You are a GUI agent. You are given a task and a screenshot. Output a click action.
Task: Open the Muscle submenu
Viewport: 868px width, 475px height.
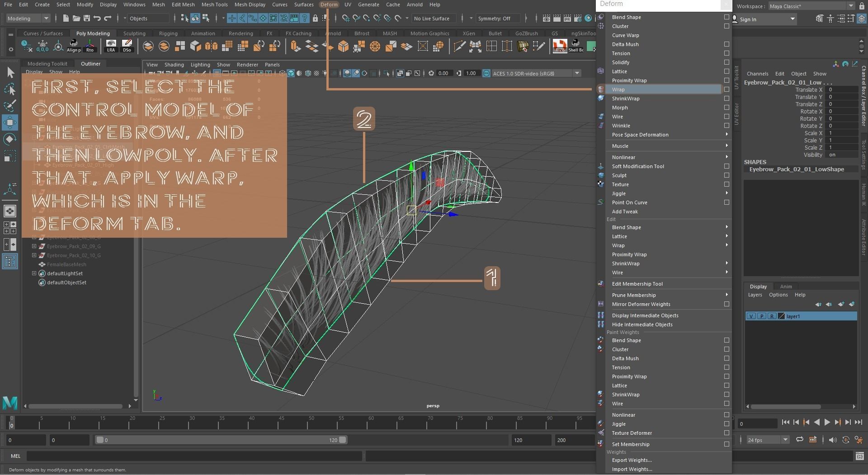point(668,146)
